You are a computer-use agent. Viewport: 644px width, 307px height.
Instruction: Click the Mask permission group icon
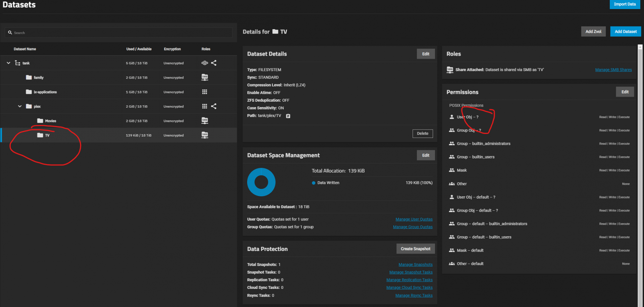click(452, 170)
